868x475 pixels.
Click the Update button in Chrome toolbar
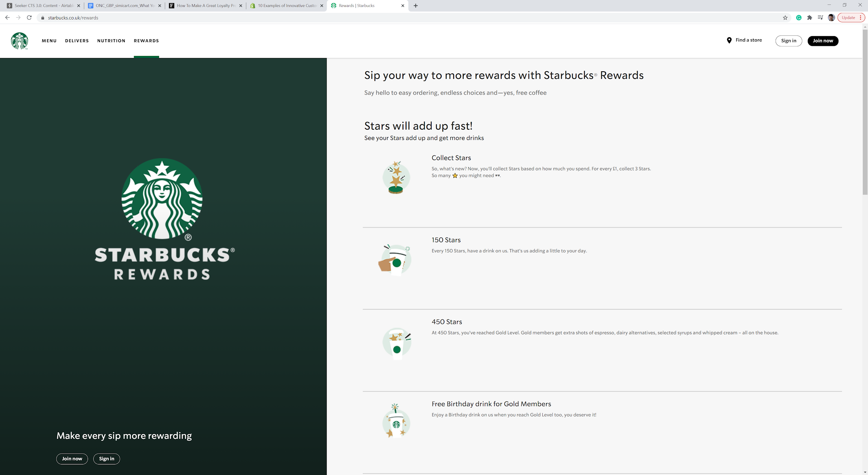[x=851, y=18]
